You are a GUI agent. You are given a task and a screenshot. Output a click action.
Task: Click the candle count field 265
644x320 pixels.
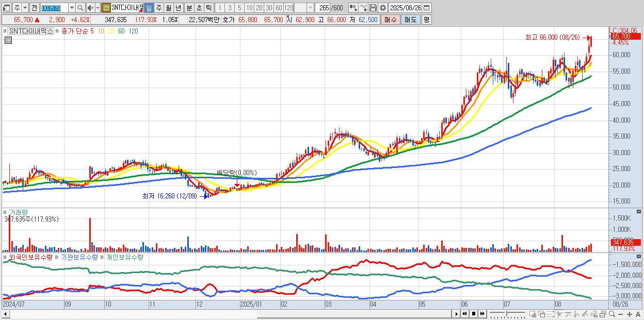coord(323,8)
